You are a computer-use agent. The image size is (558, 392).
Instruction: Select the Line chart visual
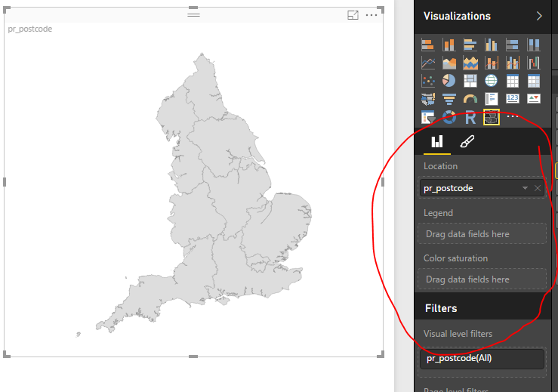click(428, 63)
